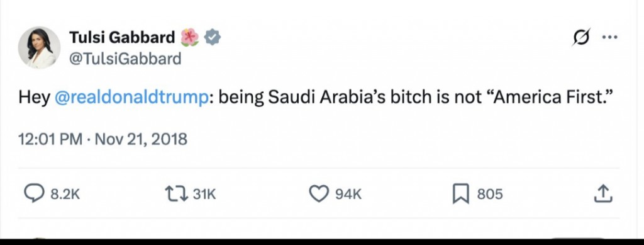Viewport: 644px width, 245px height.
Task: View the 94K likes count
Action: (x=348, y=194)
